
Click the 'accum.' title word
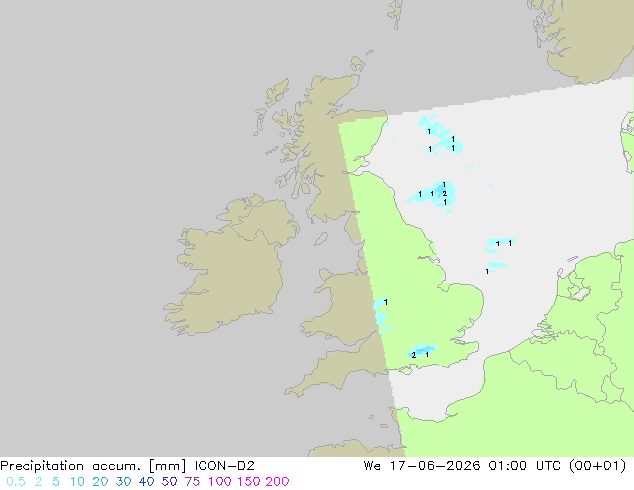(x=116, y=466)
